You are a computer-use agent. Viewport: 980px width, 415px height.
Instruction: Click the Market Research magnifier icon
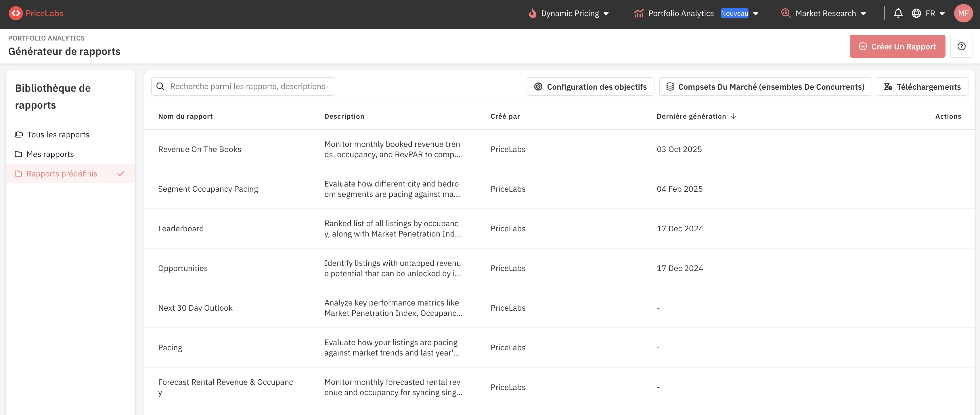click(786, 13)
